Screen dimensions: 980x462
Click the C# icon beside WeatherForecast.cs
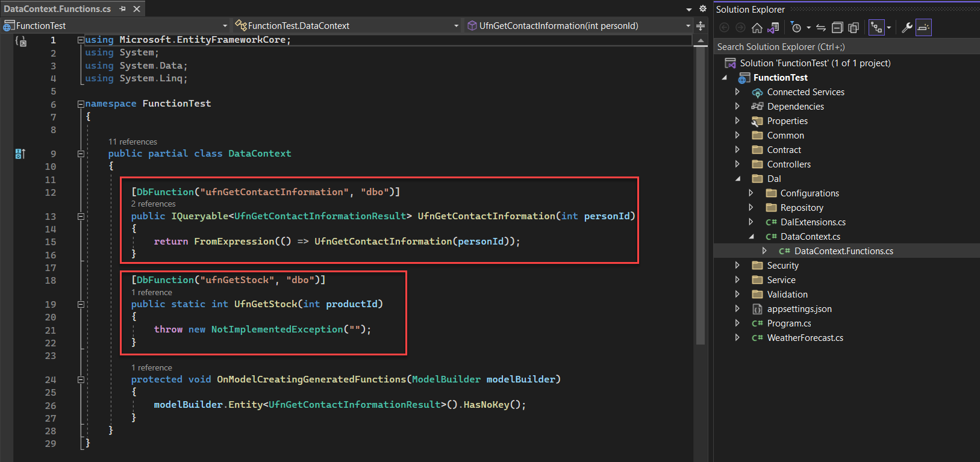click(x=757, y=338)
